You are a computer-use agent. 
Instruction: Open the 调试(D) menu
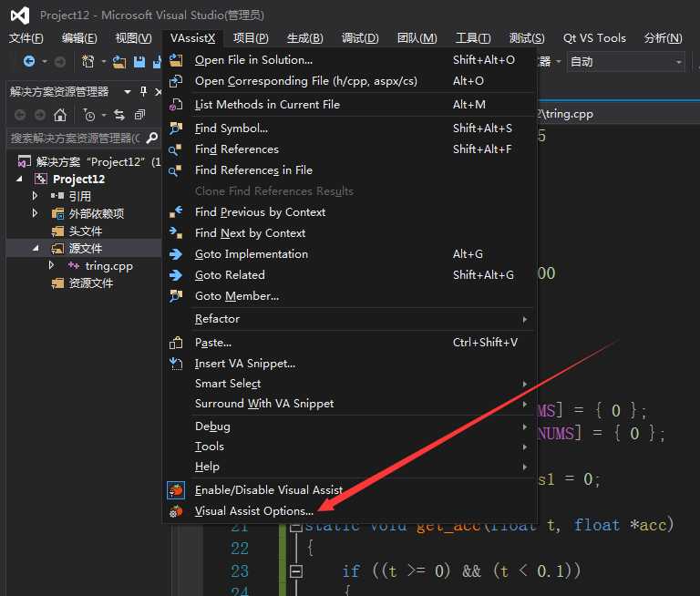point(360,38)
